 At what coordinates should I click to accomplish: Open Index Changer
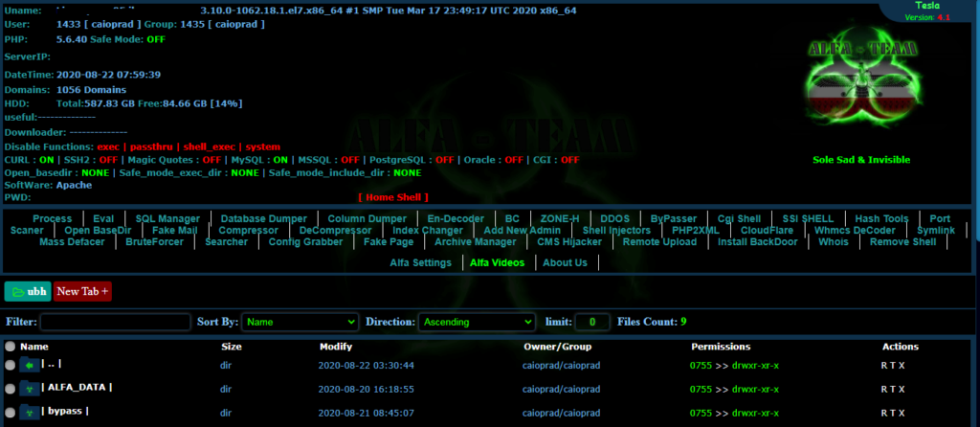[x=428, y=230]
